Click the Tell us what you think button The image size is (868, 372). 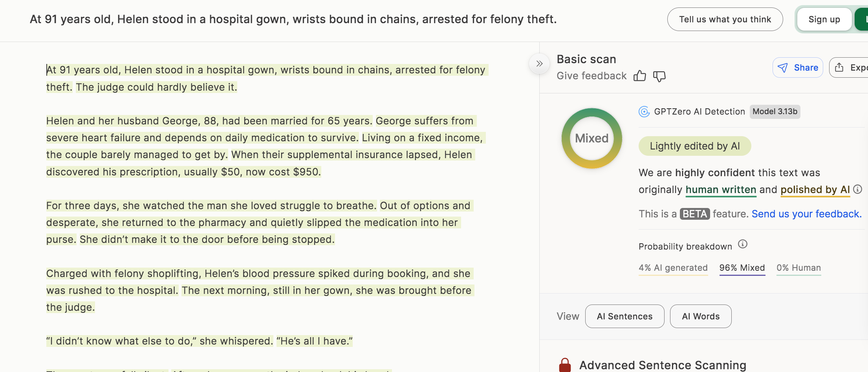(x=725, y=19)
